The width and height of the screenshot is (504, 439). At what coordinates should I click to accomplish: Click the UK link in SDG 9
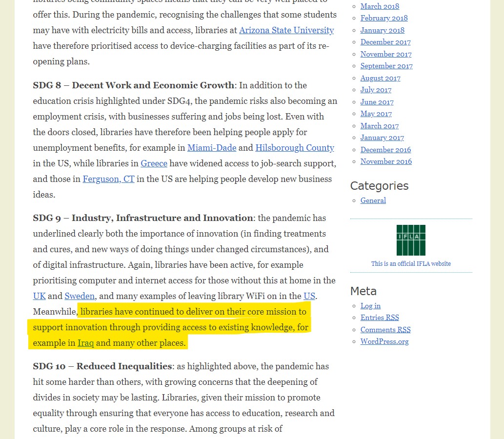click(x=39, y=296)
